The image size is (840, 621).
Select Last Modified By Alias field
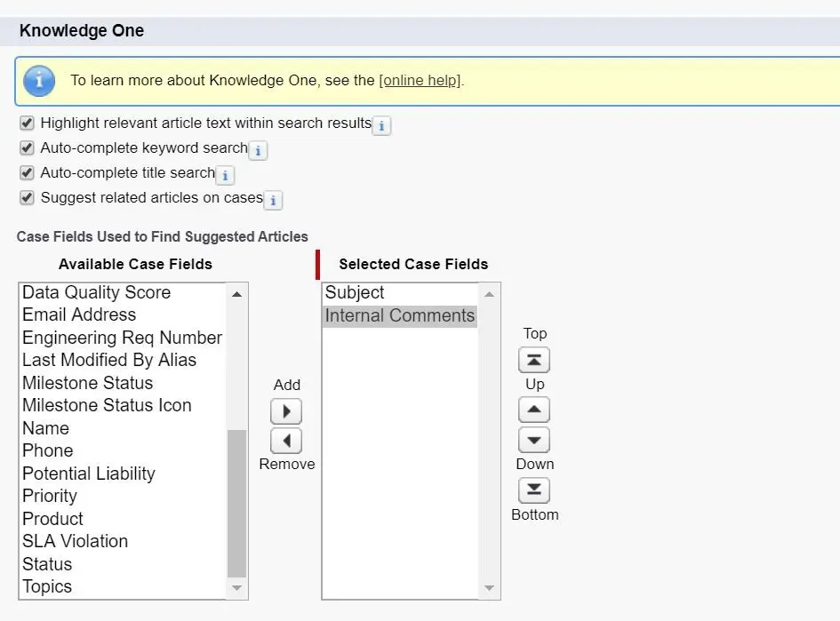(x=123, y=361)
